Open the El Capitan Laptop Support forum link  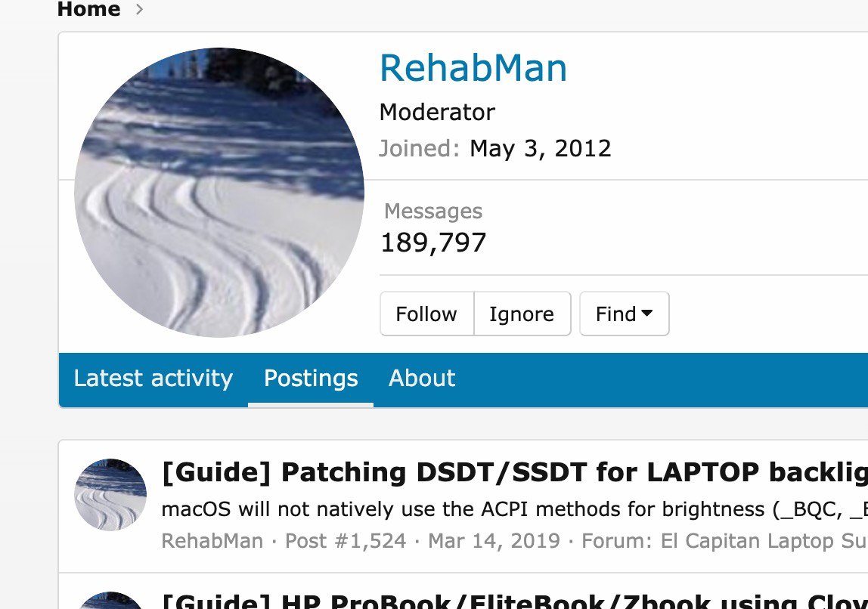tap(764, 540)
